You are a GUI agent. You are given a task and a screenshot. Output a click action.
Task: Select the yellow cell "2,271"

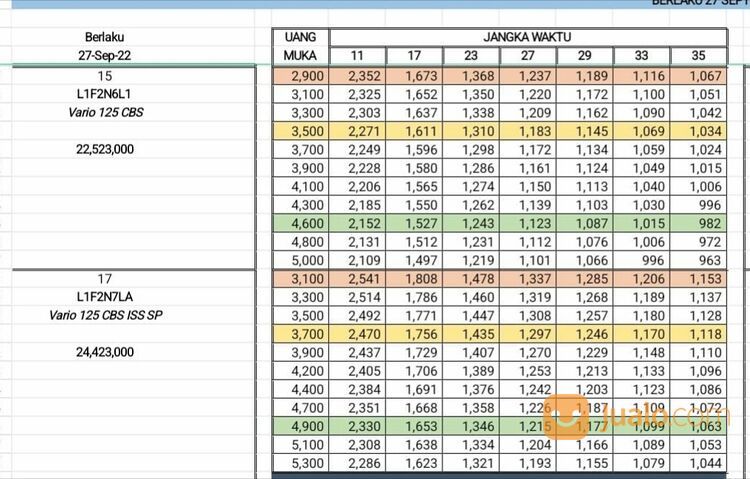point(357,131)
